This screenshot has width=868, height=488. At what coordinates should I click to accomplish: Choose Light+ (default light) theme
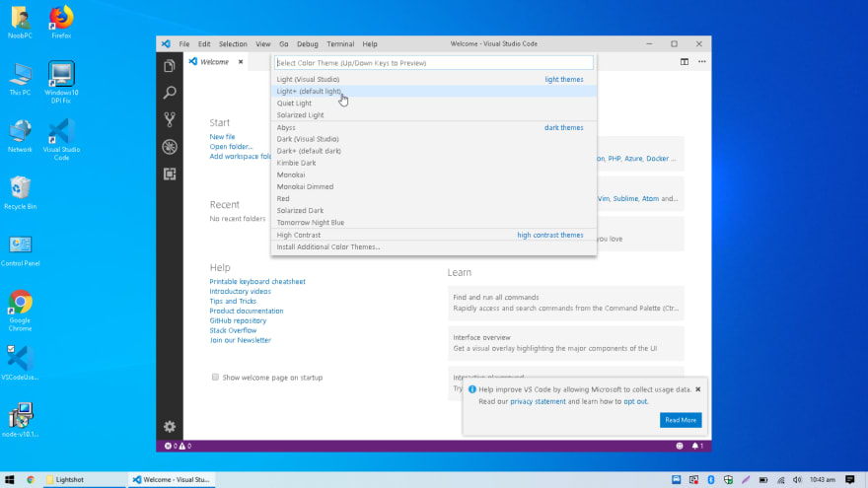click(433, 92)
